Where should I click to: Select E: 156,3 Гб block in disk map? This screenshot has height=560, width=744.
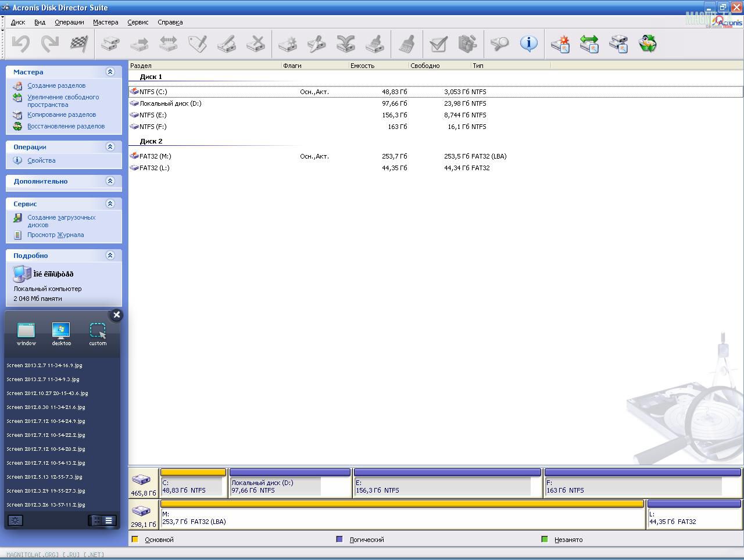click(x=447, y=483)
